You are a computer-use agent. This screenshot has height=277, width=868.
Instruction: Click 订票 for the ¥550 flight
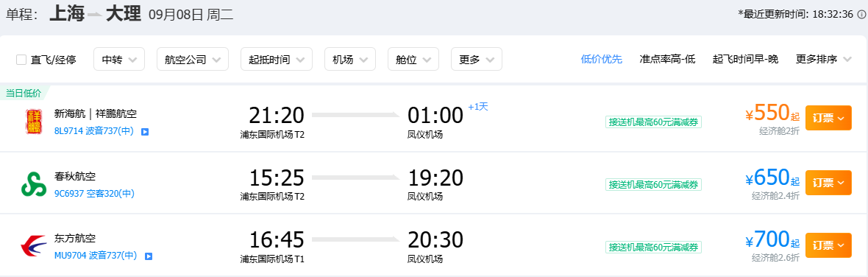(828, 118)
